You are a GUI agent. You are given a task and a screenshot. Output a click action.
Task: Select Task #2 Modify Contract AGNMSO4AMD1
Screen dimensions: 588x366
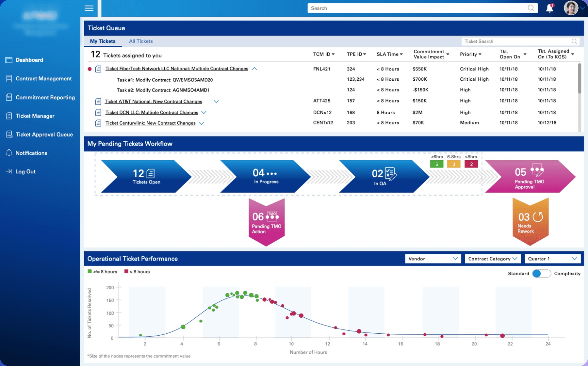[163, 90]
